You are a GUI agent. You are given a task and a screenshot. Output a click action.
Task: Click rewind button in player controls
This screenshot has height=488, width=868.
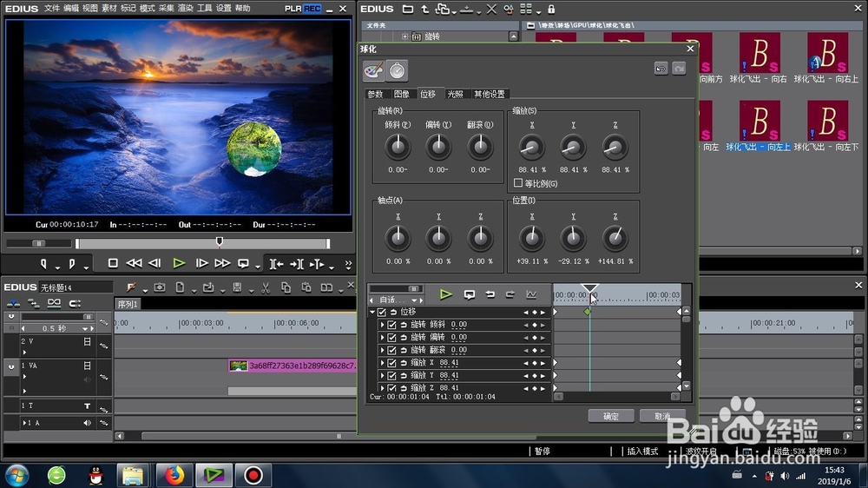coord(134,264)
